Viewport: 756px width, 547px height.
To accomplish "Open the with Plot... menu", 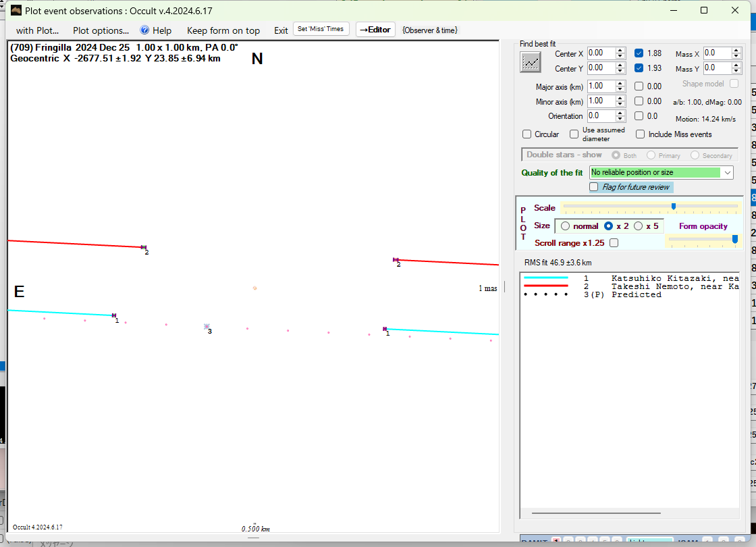I will click(x=37, y=30).
